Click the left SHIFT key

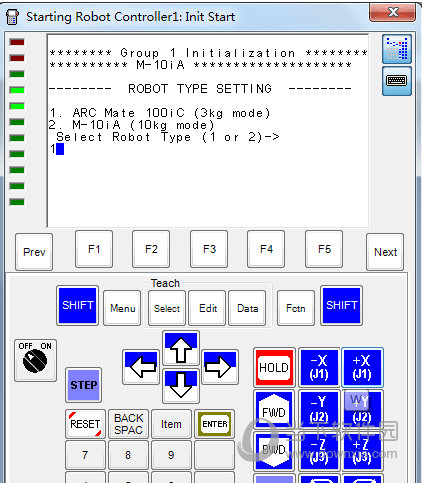[x=78, y=305]
